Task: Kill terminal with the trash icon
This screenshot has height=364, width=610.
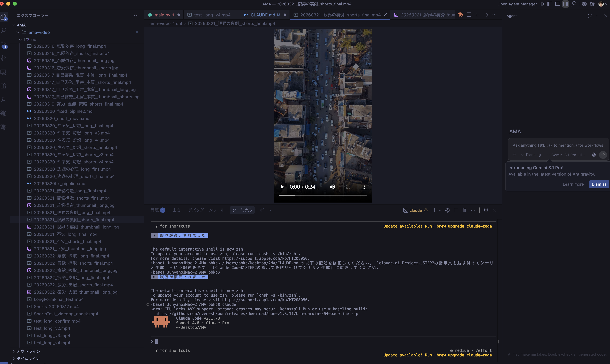Action: pos(464,210)
